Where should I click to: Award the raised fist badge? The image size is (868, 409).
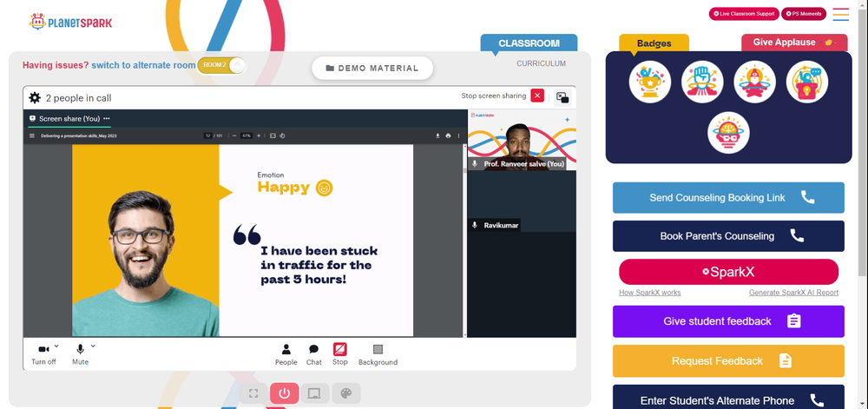pyautogui.click(x=702, y=82)
